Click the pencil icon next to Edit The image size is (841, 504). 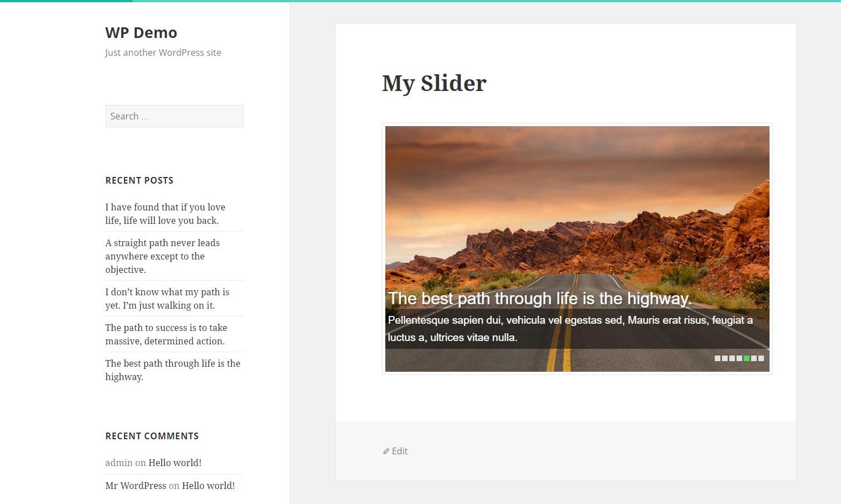tap(386, 451)
